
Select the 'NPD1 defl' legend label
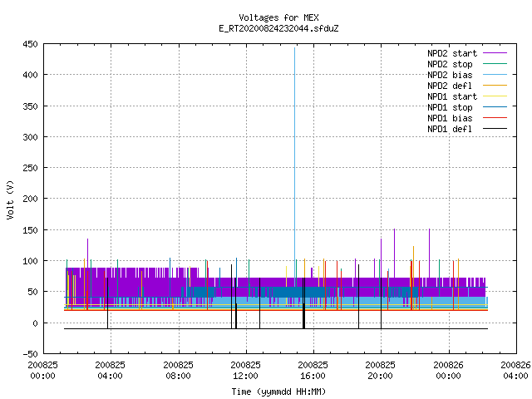450,130
